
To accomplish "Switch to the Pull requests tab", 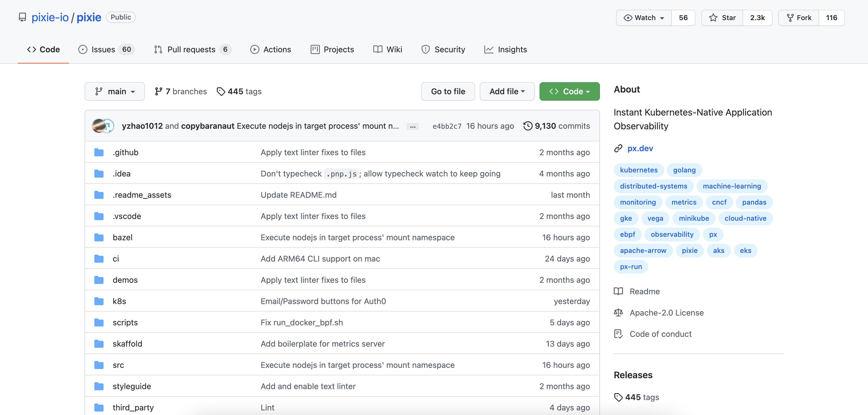I will [x=191, y=49].
